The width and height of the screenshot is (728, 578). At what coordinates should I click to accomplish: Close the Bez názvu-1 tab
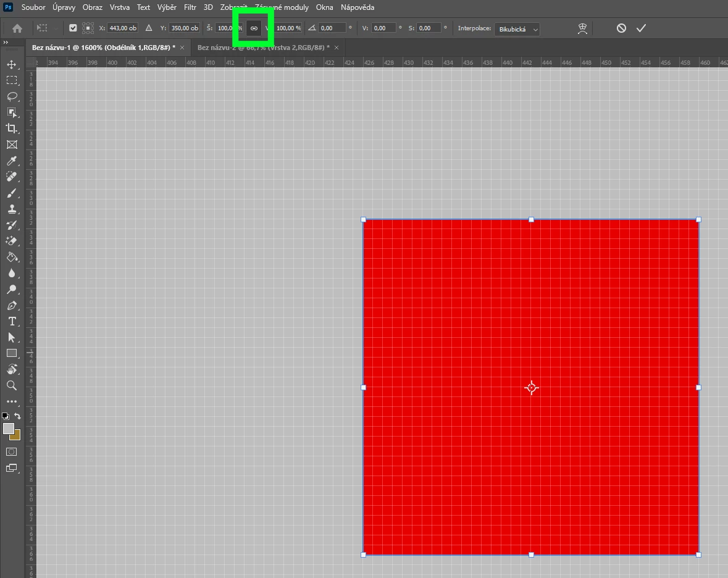(x=182, y=48)
